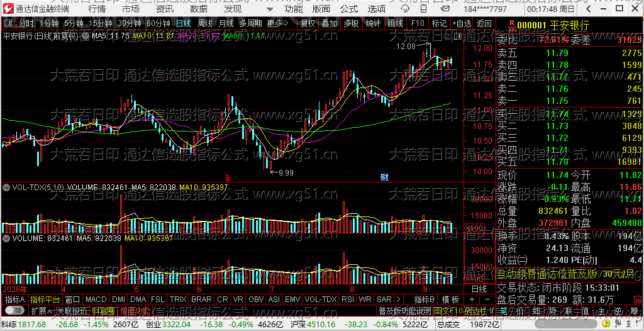Open the 版面 menu
This screenshot has height=331, width=644.
point(321,9)
